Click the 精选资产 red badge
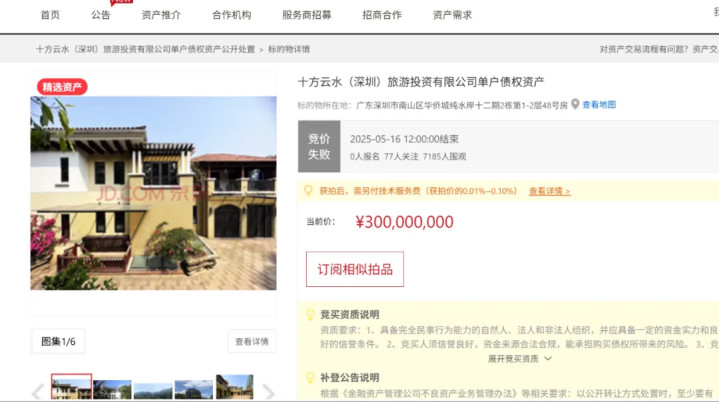719x402 pixels. [x=62, y=87]
